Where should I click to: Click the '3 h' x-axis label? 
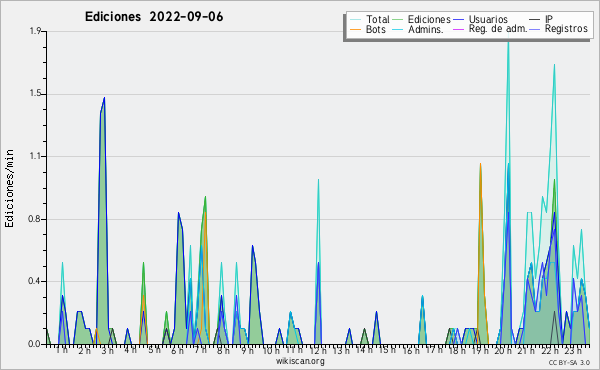pos(107,350)
